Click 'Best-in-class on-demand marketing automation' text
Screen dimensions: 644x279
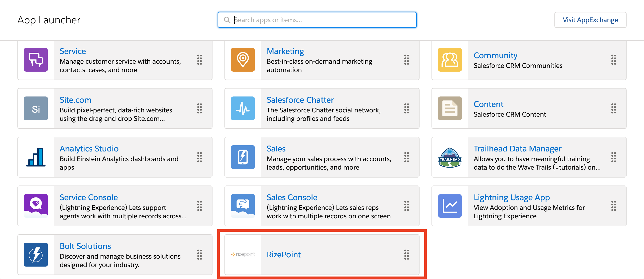(319, 66)
